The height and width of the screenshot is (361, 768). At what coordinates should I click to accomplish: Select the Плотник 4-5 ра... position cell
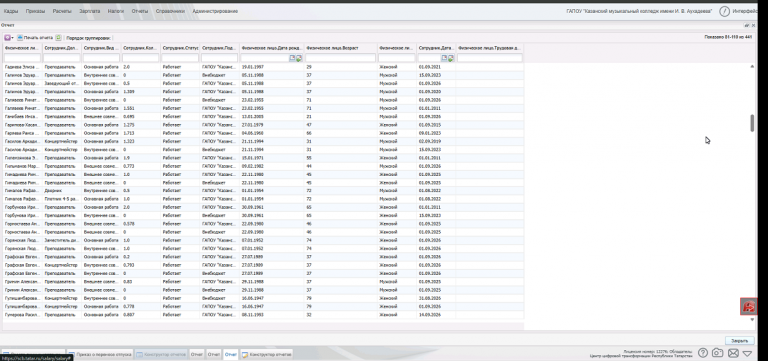pos(62,198)
